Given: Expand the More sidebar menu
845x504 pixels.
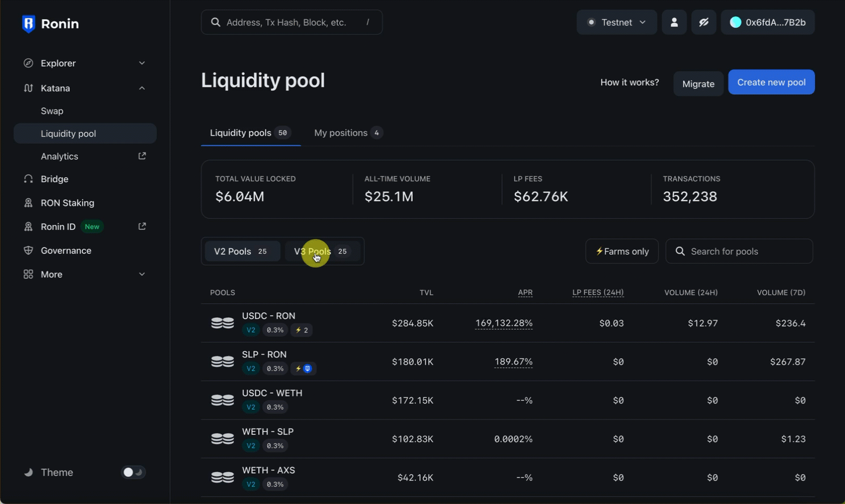Looking at the screenshot, I should (142, 274).
